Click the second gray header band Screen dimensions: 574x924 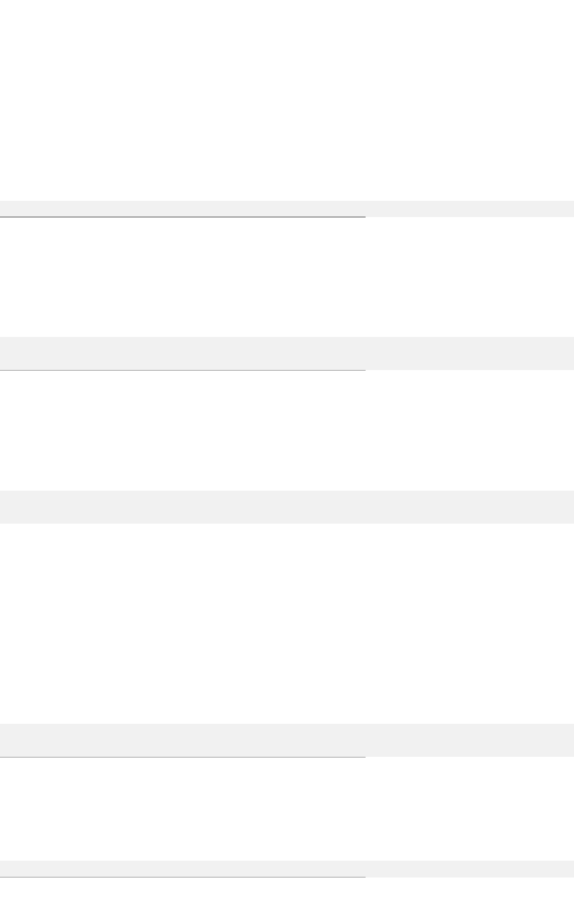[287, 352]
